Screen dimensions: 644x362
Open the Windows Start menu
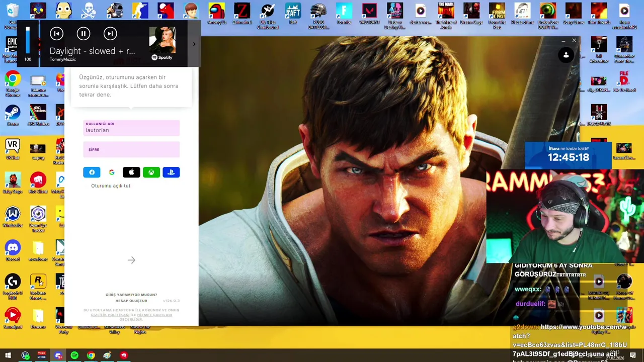pos(8,355)
